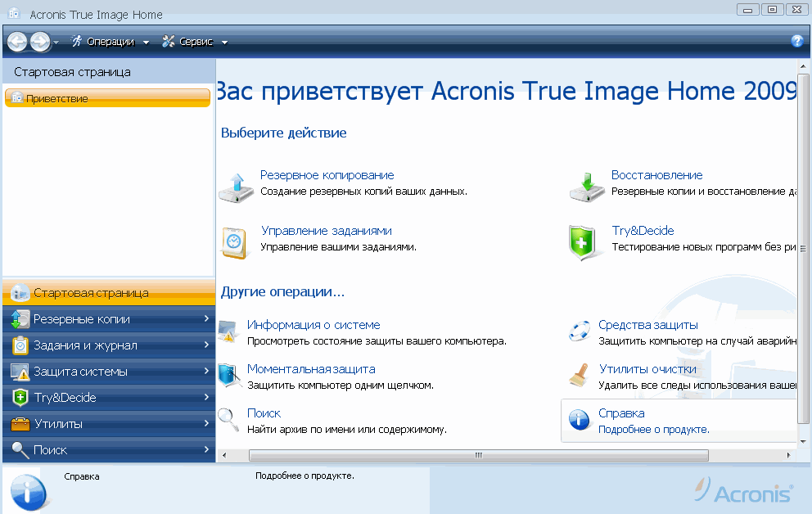Screen dimensions: 812x514
Task: Click the Стартовая страница panel header text
Action: pos(72,72)
